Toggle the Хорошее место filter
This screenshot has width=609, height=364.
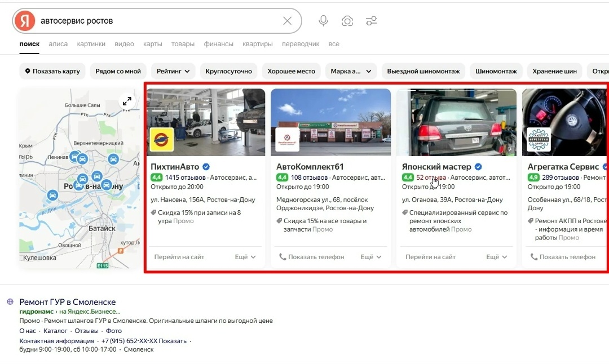(x=292, y=71)
